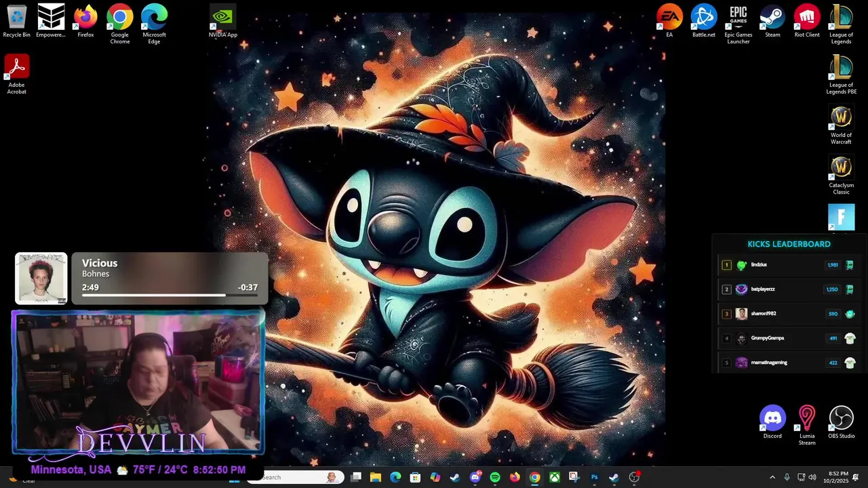
Task: Click the mamatinagaming leaderboard name
Action: point(769,363)
